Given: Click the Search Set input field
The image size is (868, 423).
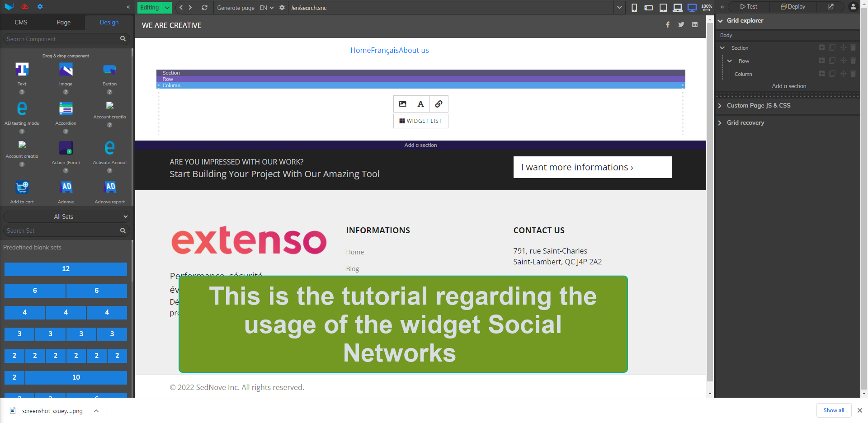Looking at the screenshot, I should [x=62, y=231].
